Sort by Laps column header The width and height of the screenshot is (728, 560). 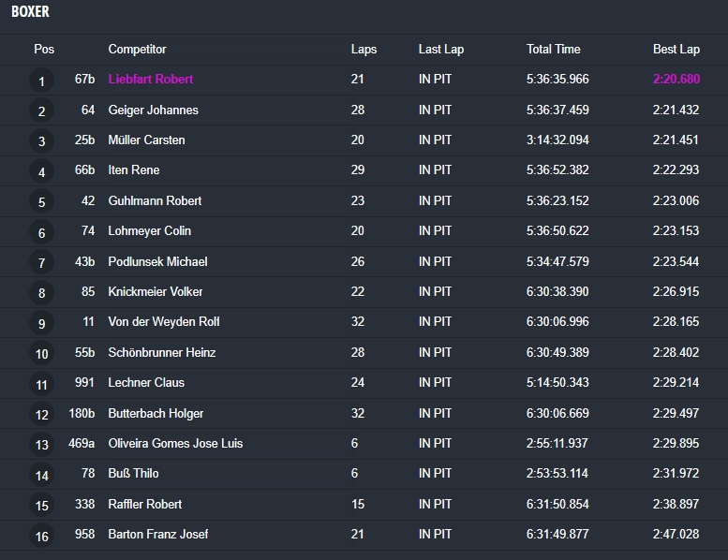tap(364, 50)
